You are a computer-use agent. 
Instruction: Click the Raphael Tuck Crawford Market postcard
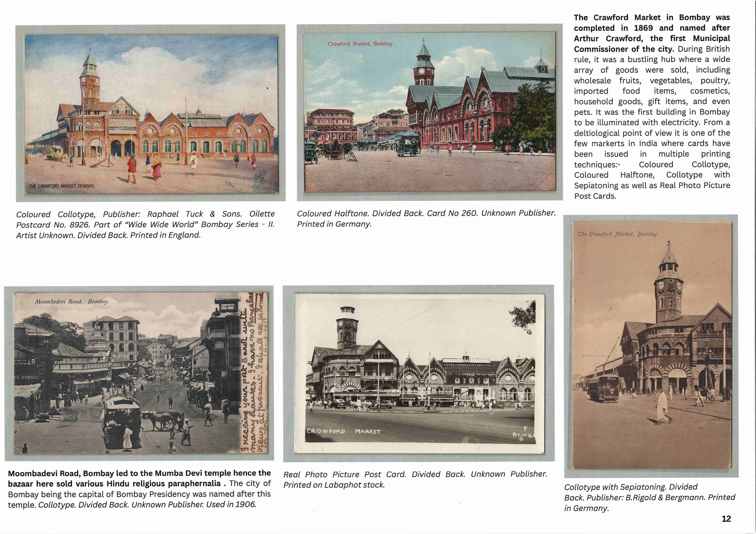click(x=151, y=114)
